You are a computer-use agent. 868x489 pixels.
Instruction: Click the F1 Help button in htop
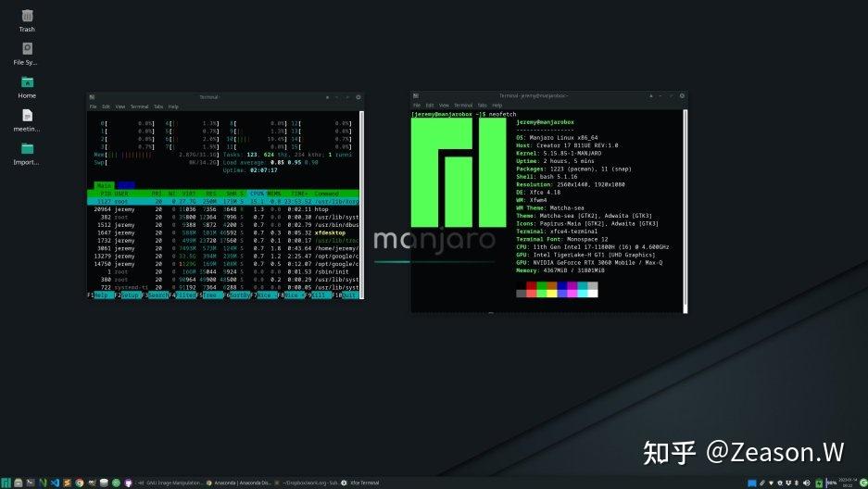click(100, 295)
